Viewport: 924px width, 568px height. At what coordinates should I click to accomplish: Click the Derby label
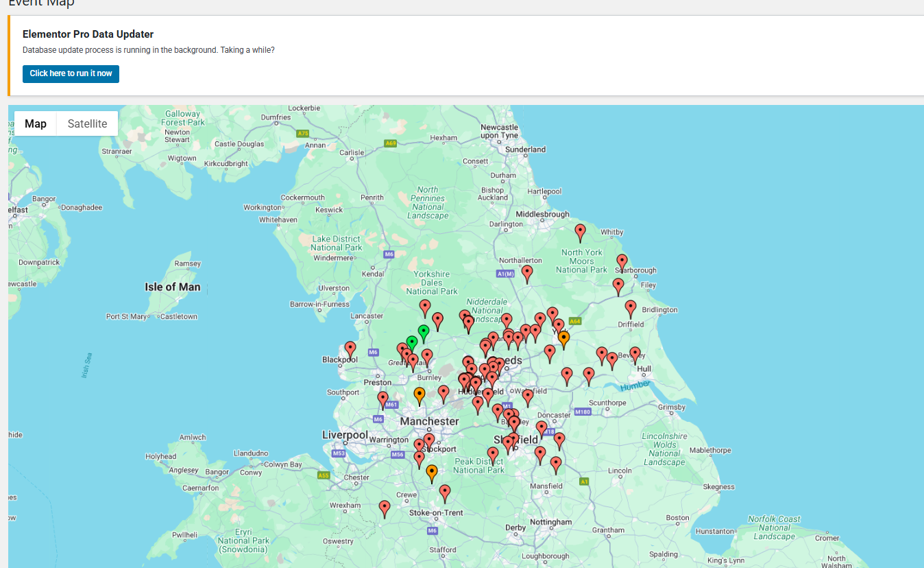tap(515, 528)
